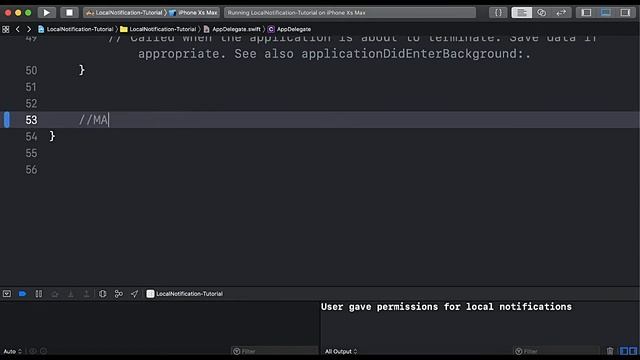
Task: Stop the running LocalNotification-Tutorial app
Action: point(69,13)
